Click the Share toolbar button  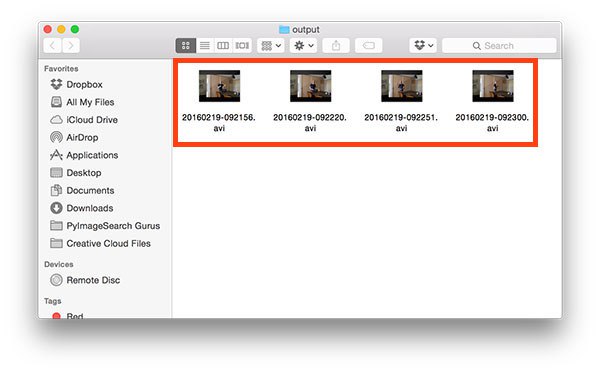click(x=336, y=46)
